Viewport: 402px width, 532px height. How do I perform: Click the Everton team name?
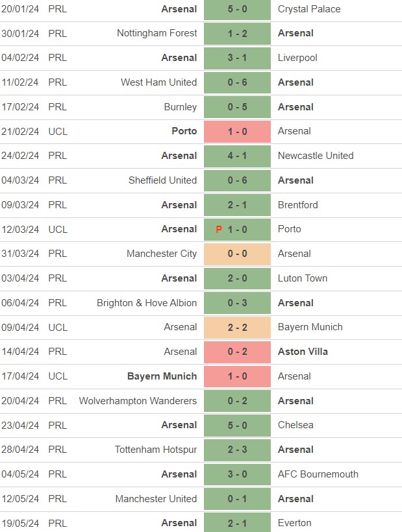pos(294,523)
